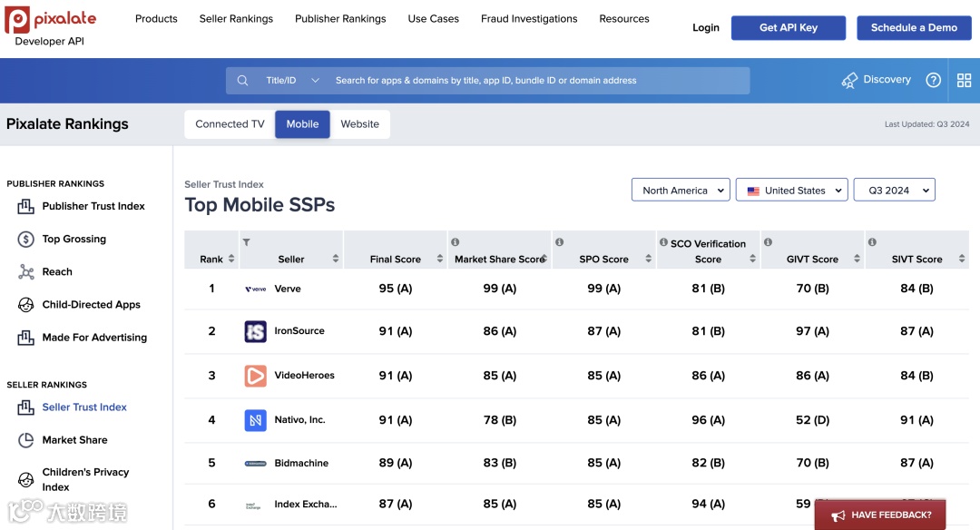Viewport: 980px width, 530px height.
Task: Click the GIVT Score info icon
Action: [x=769, y=242]
